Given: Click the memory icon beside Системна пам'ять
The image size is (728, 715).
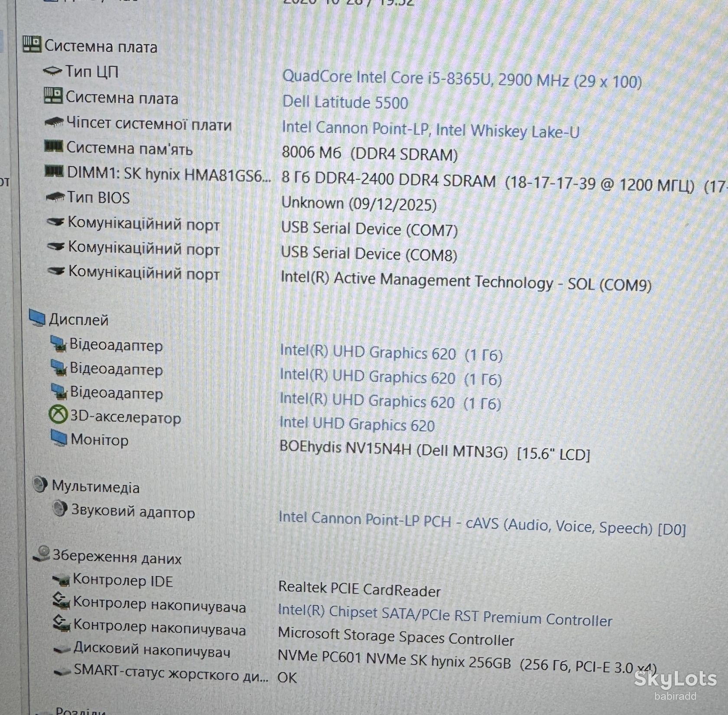Looking at the screenshot, I should tap(54, 147).
